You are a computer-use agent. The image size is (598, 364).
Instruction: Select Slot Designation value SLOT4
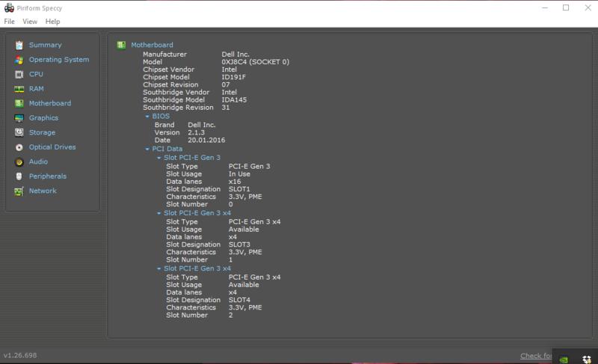[x=239, y=300]
